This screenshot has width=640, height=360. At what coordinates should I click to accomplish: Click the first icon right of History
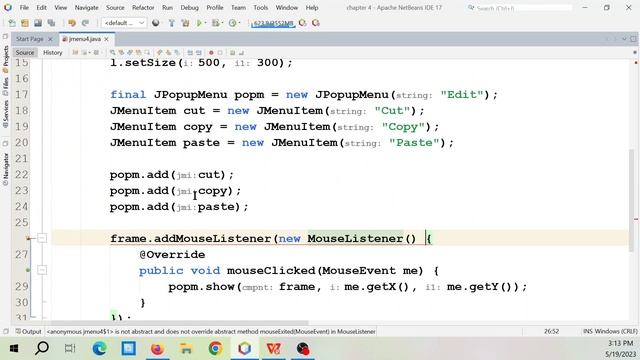[75, 53]
